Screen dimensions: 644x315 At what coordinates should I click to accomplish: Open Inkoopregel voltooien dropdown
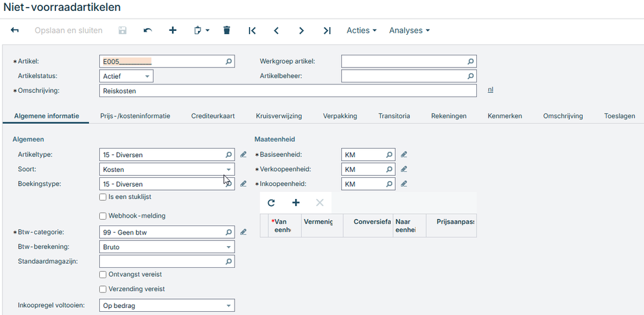pyautogui.click(x=167, y=305)
